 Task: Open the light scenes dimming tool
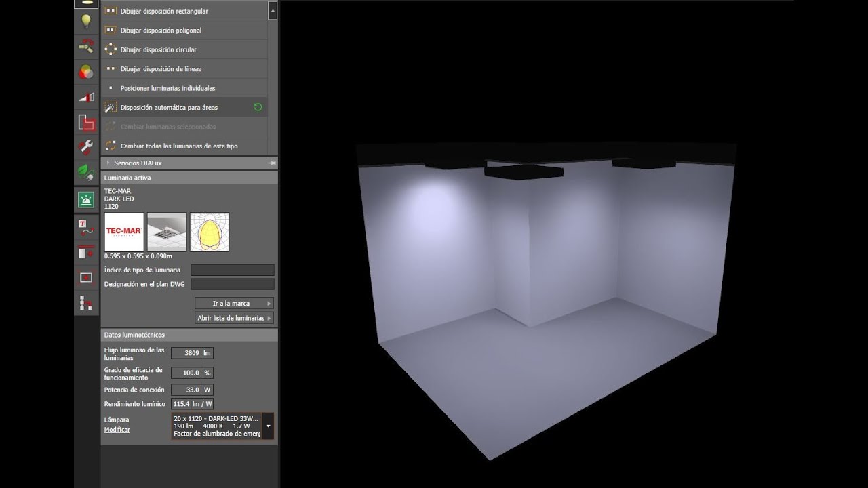pyautogui.click(x=86, y=97)
